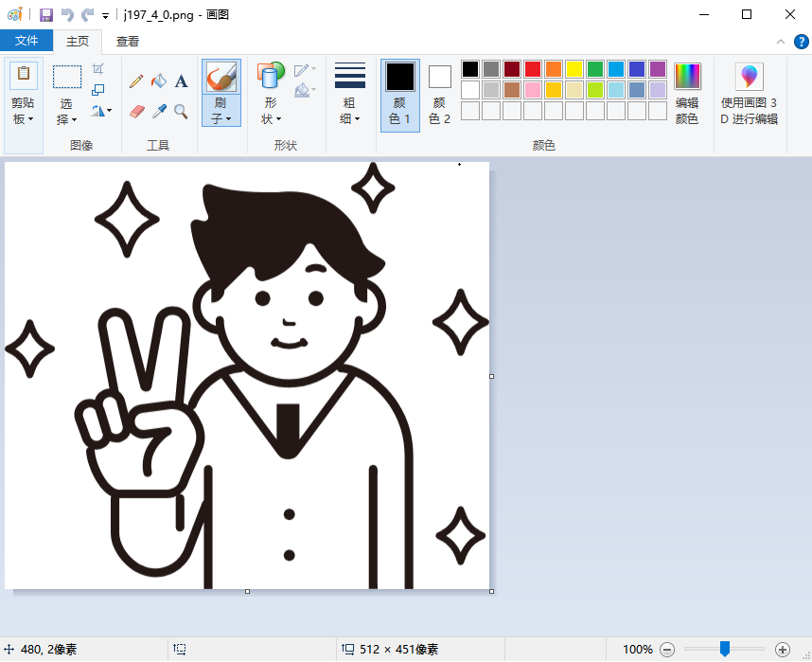Open the 刷子 brushes dropdown
812x662 pixels.
tap(221, 112)
